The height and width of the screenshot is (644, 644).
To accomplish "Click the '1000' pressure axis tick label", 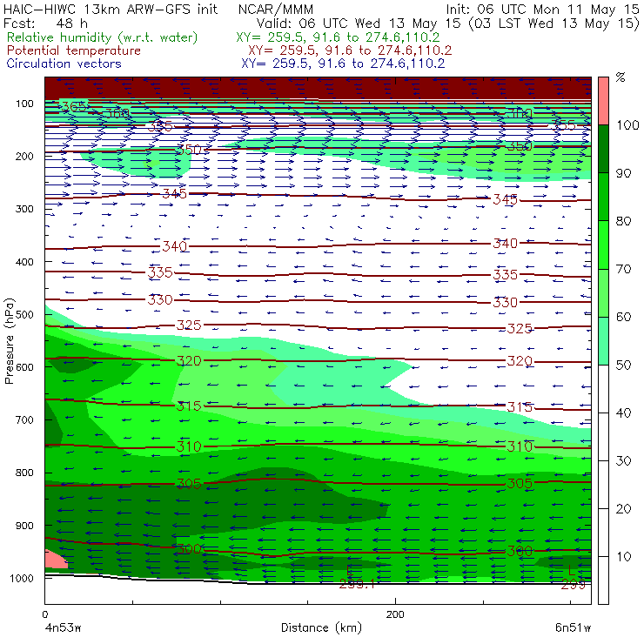I will click(x=22, y=578).
